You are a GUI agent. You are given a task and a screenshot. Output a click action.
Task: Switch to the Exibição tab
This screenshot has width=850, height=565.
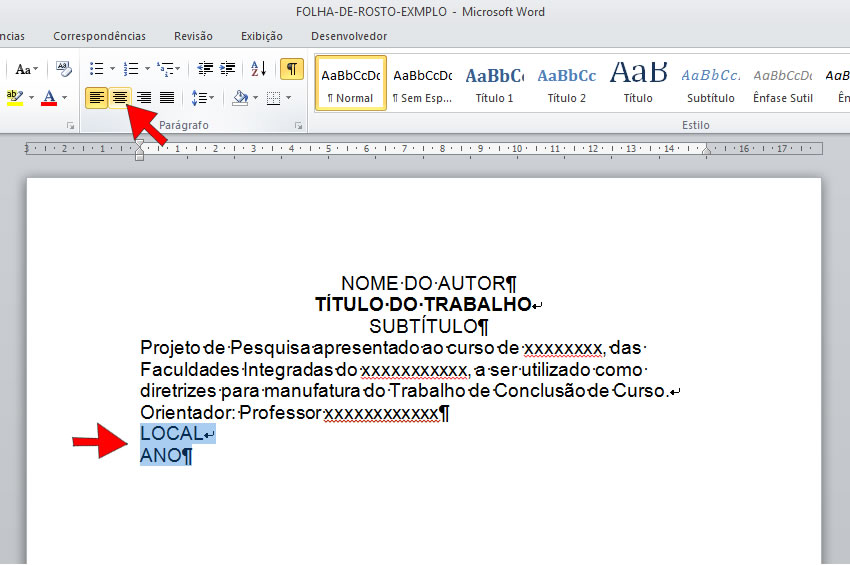[x=262, y=36]
